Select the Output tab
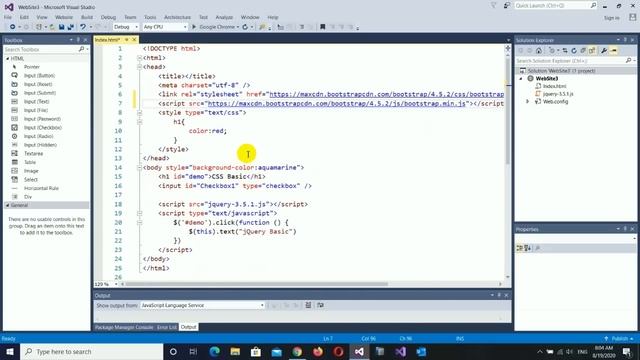This screenshot has width=640, height=360. 189,327
